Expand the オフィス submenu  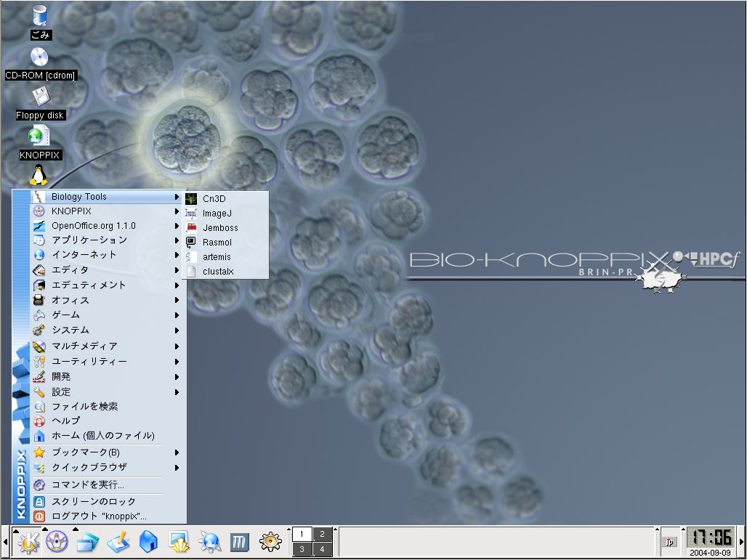click(108, 301)
